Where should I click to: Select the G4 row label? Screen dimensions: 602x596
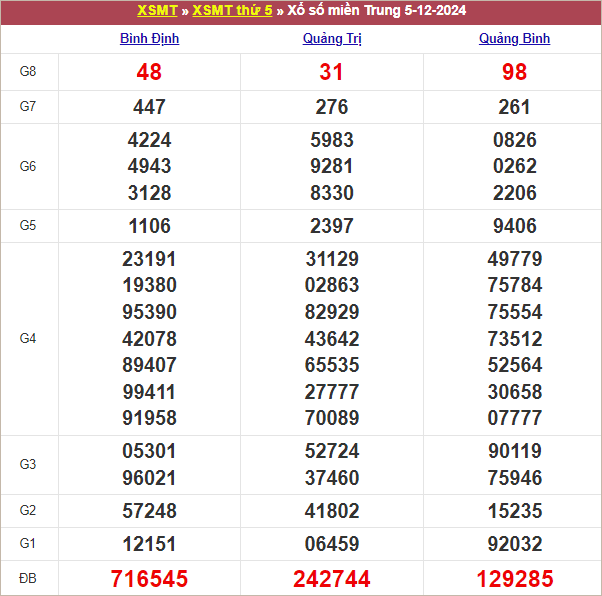28,338
